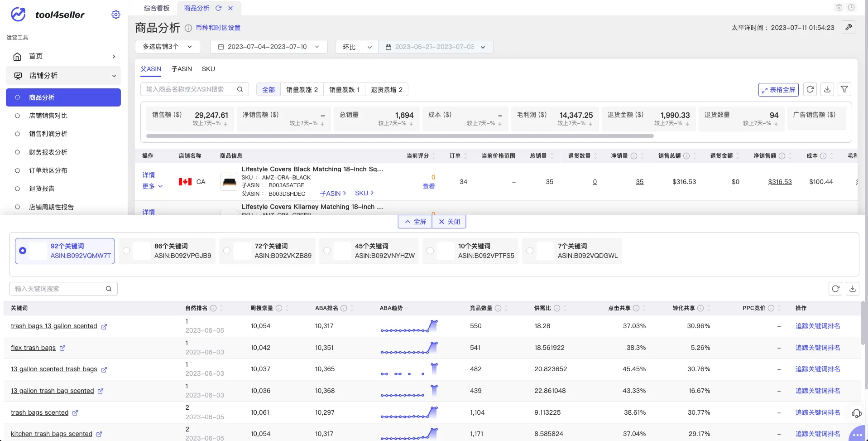
Task: Select ASIN B092VPGJB9 radio with 86 keywords
Action: [126, 251]
